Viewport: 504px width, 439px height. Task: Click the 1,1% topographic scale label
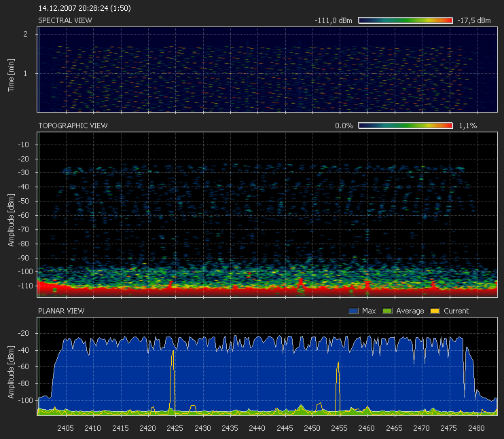(x=468, y=126)
